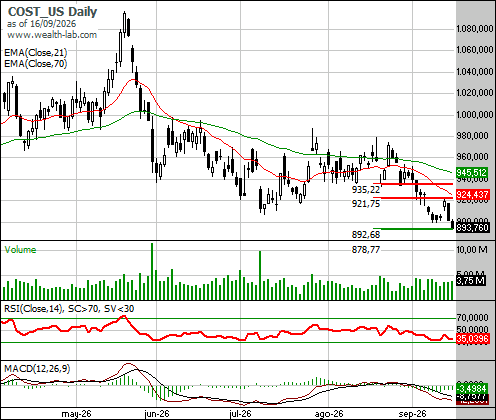Click the sep-26 date axis label
The height and width of the screenshot is (420, 496).
pos(412,414)
